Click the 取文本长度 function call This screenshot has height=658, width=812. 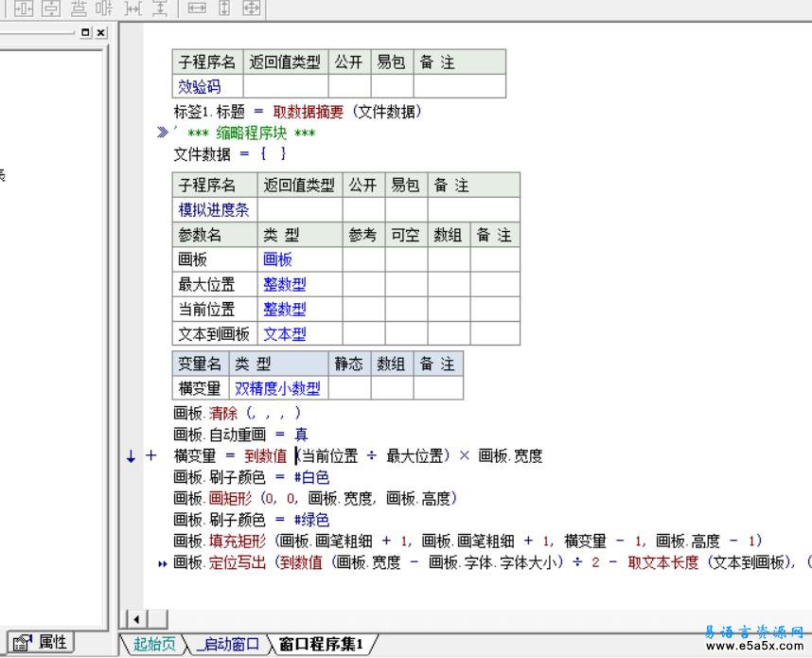click(662, 562)
